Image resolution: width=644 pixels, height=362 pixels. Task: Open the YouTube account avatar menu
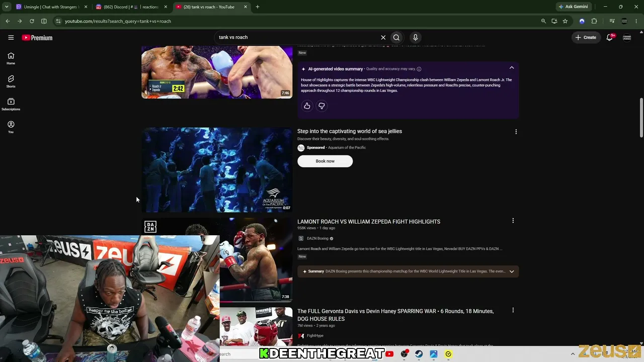point(627,37)
